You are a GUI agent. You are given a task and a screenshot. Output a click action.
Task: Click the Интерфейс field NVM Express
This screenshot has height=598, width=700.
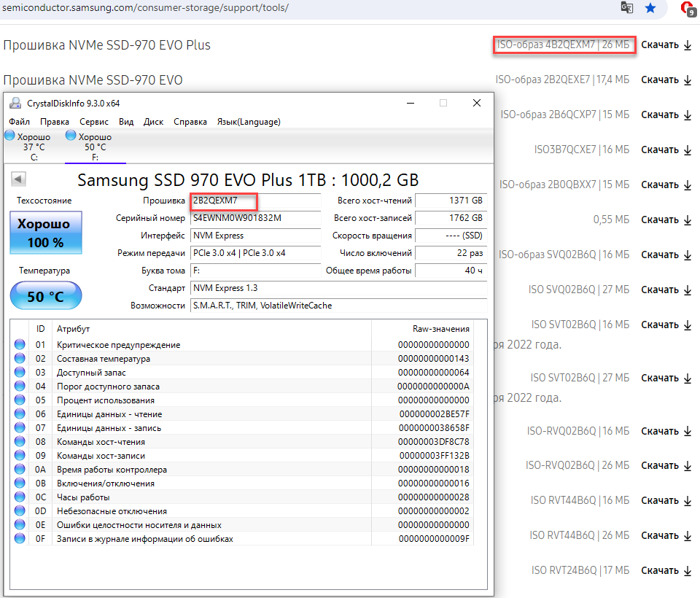(255, 236)
